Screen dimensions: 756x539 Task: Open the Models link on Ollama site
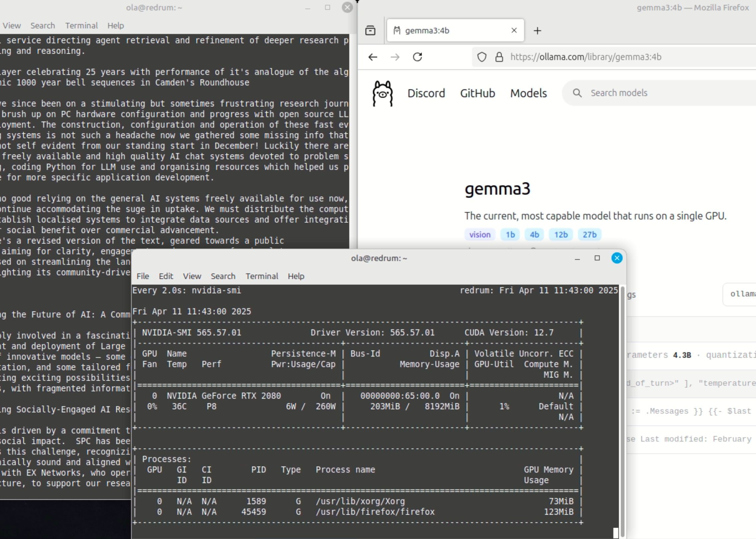[528, 93]
